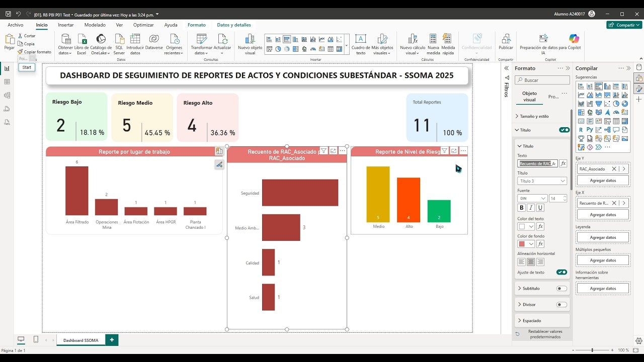Expand Espaciado section
The image size is (644, 362).
pos(530,320)
